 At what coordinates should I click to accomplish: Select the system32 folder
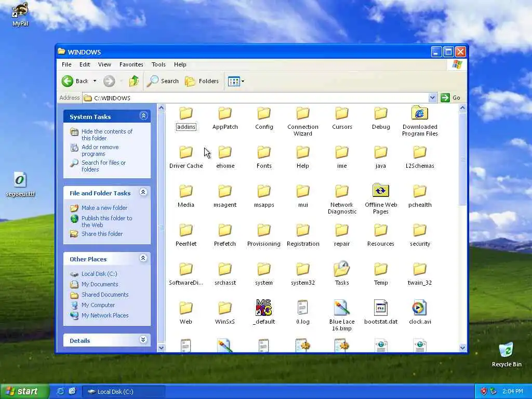(303, 274)
